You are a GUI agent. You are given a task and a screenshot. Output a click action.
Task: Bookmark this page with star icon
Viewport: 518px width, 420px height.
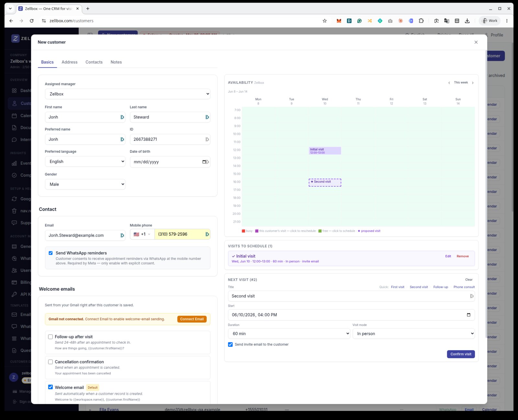(x=325, y=21)
